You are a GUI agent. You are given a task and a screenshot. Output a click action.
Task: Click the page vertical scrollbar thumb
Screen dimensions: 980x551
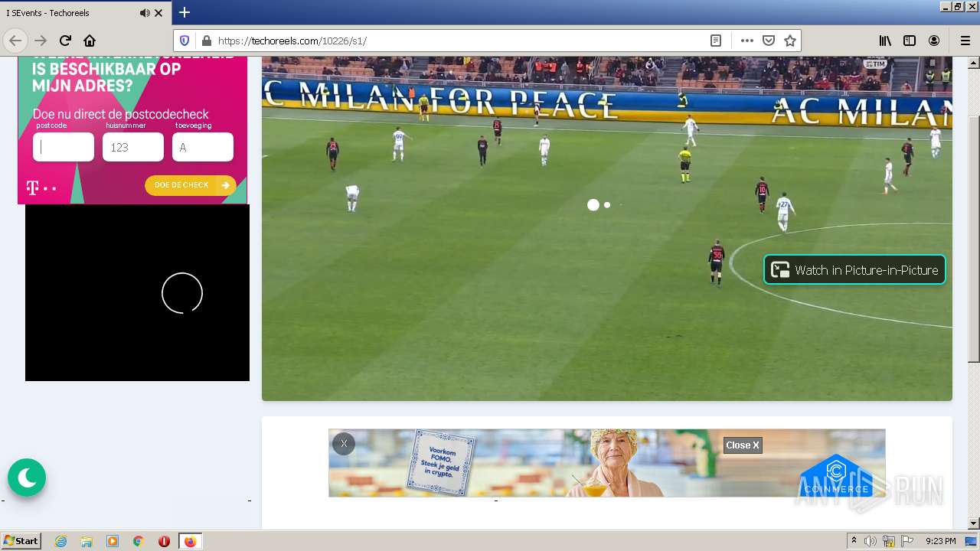click(x=974, y=239)
